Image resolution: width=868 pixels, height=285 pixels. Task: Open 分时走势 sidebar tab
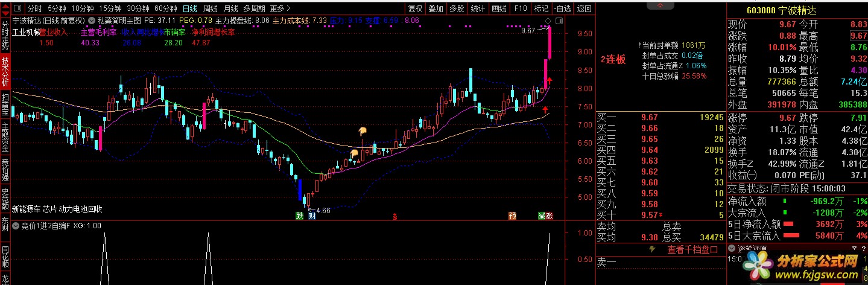click(x=5, y=34)
